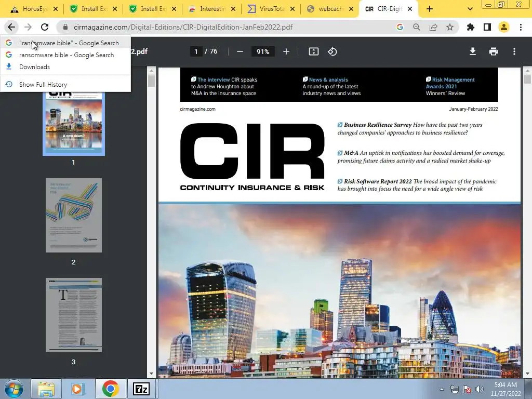
Task: Switch to the Interesting tab
Action: (x=211, y=9)
